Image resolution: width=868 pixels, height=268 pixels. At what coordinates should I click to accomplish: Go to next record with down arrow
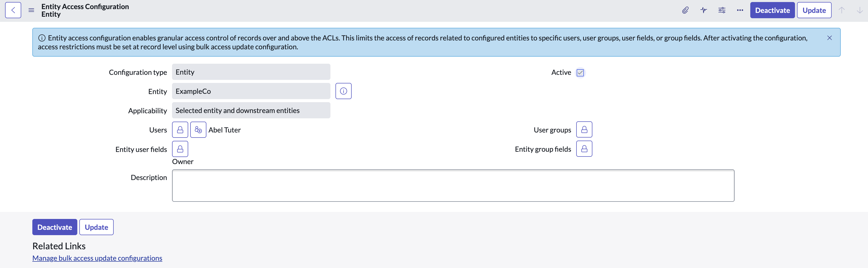pos(860,10)
